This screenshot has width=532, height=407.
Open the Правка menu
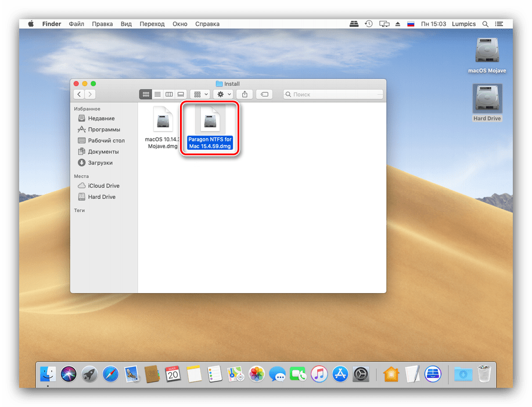click(102, 24)
